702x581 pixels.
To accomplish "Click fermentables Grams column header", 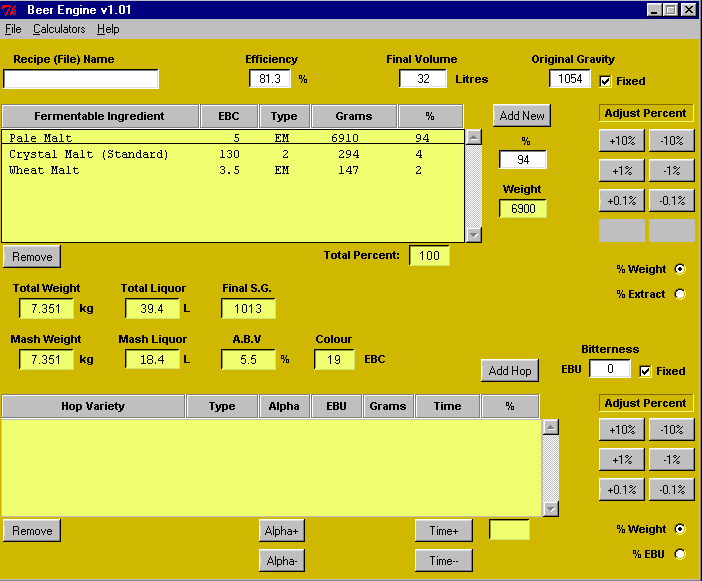I will click(x=354, y=116).
